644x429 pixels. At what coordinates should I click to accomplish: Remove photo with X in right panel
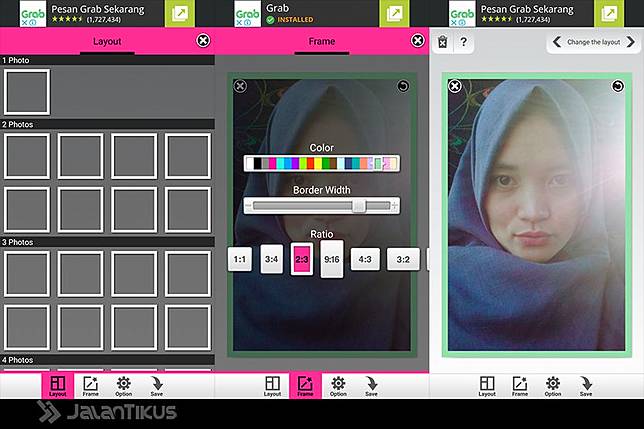455,87
